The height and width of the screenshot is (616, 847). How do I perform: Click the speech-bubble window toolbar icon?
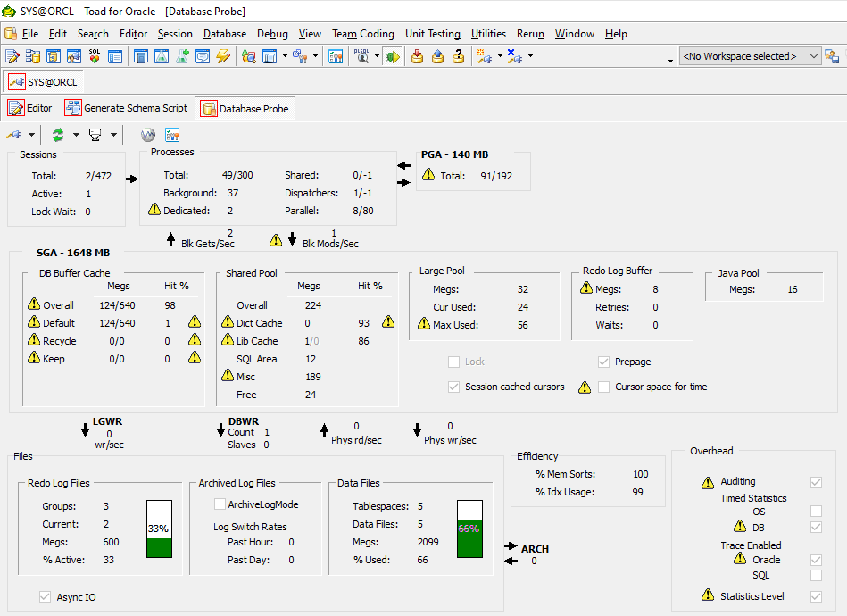click(x=203, y=56)
